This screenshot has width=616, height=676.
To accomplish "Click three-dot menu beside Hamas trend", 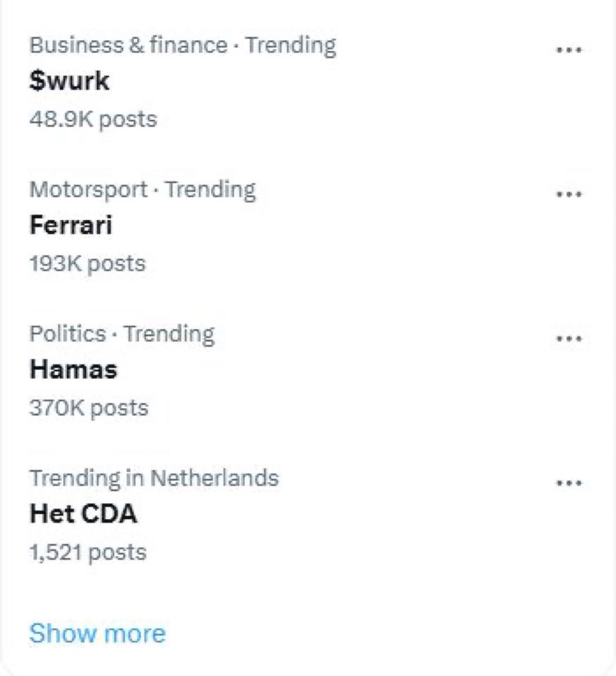I will click(x=568, y=339).
